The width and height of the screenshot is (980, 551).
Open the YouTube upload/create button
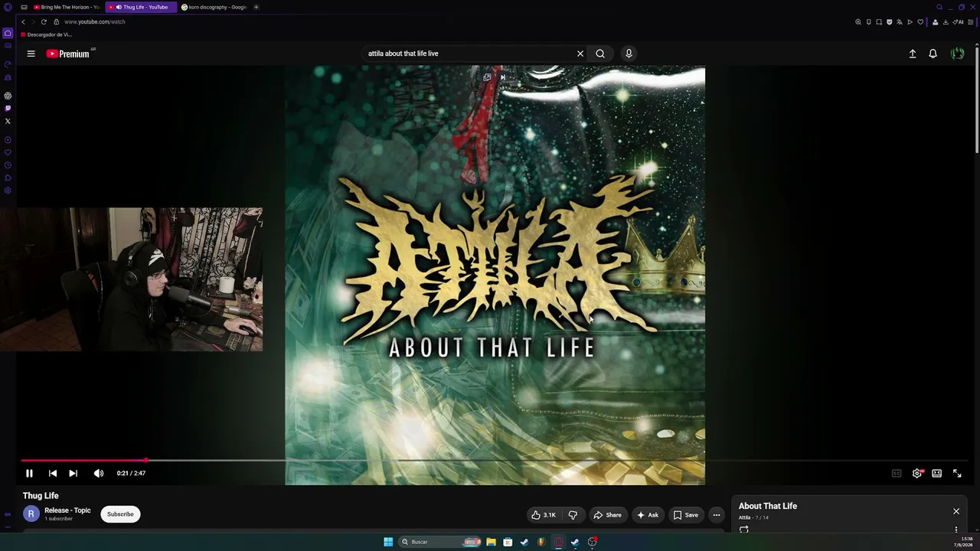tap(913, 54)
